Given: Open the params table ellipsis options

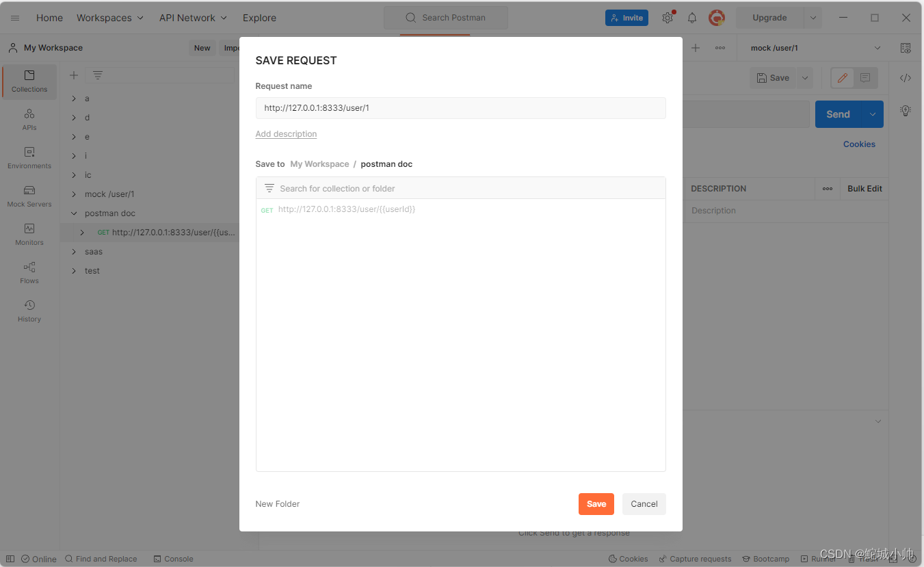Looking at the screenshot, I should pos(828,189).
